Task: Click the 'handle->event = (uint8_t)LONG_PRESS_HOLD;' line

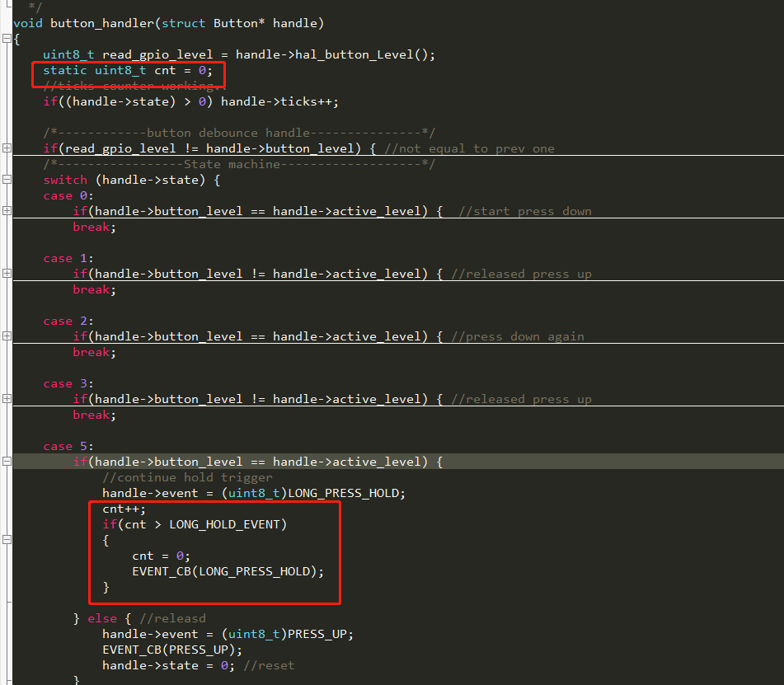Action: coord(254,493)
